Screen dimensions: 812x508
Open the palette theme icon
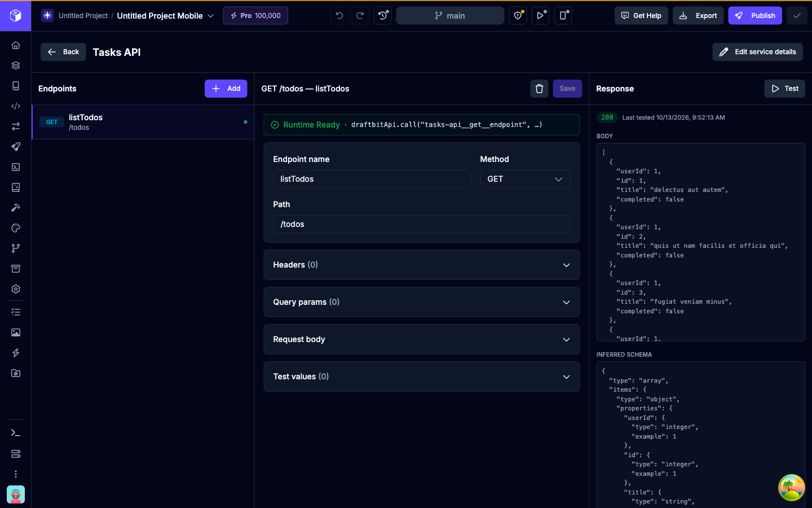point(16,228)
